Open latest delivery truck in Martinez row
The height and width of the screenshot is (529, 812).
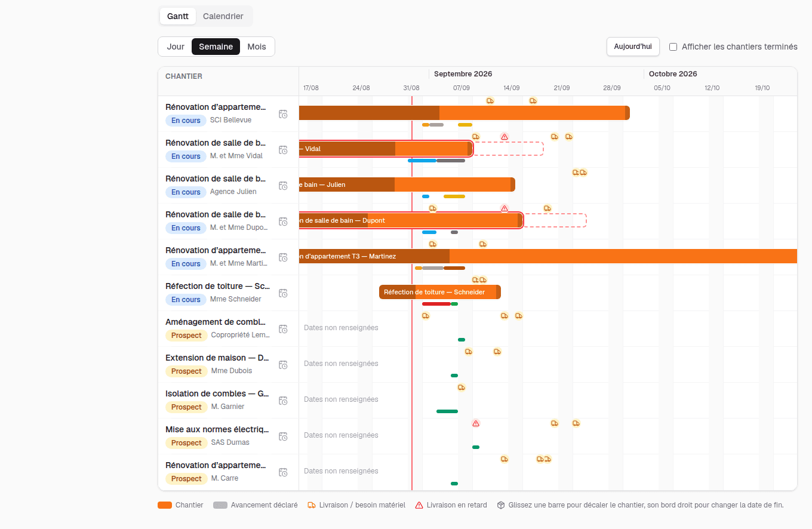(x=483, y=244)
